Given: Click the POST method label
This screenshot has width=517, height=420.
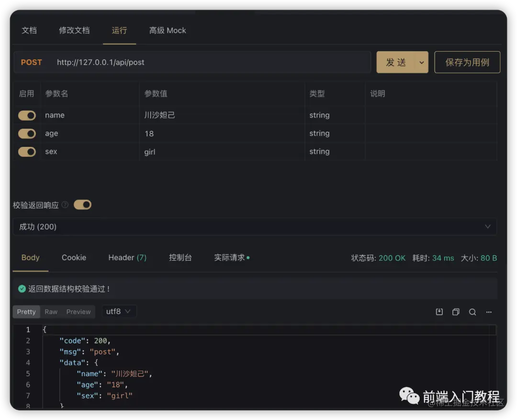Looking at the screenshot, I should [31, 62].
